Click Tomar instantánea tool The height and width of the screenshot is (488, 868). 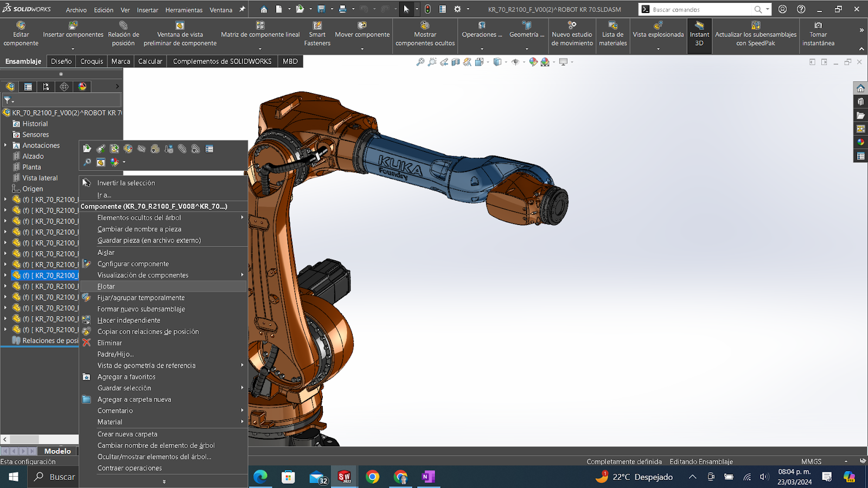818,34
